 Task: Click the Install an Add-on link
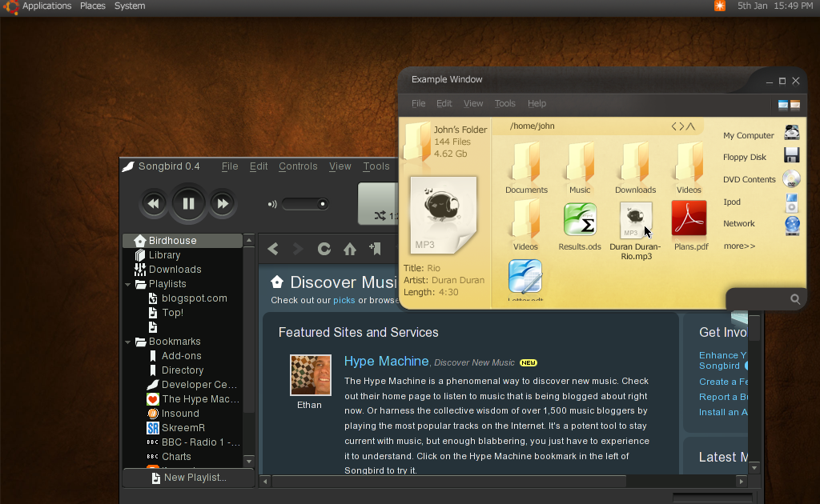coord(723,412)
